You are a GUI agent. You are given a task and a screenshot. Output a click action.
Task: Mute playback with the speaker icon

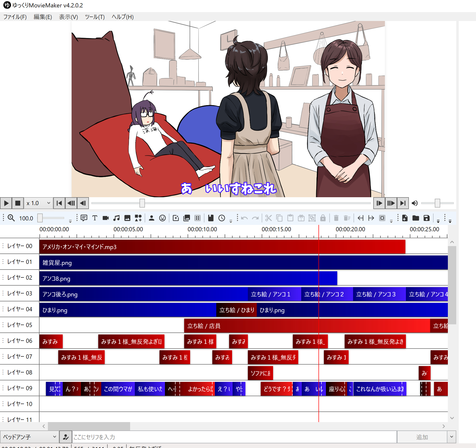(415, 203)
